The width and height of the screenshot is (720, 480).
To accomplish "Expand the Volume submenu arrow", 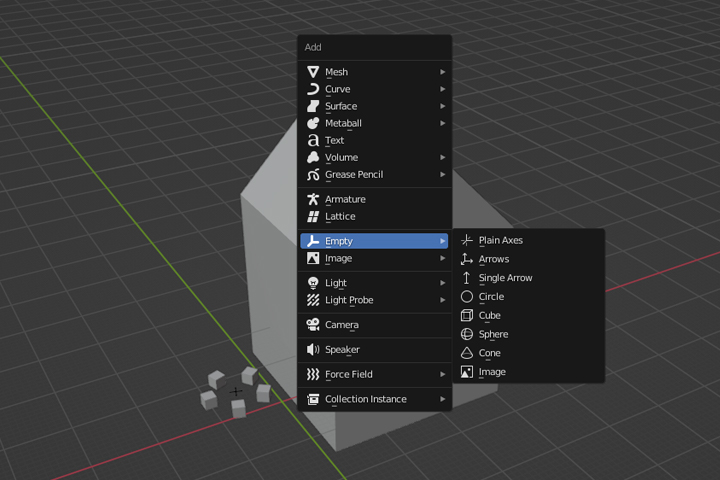I will 443,158.
